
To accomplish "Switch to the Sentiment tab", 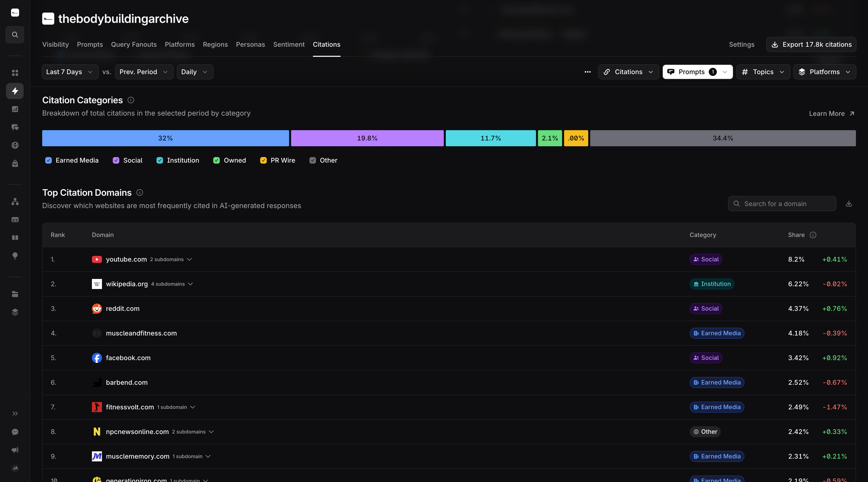I will 289,44.
